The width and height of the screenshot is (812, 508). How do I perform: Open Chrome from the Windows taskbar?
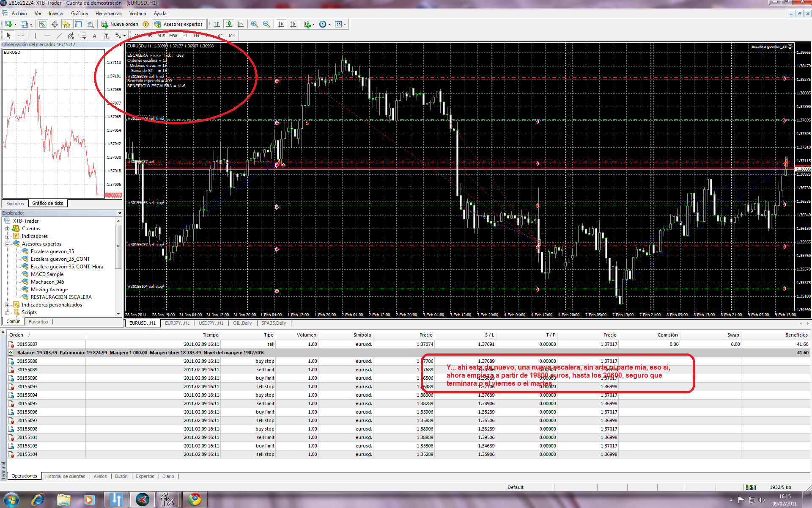(x=195, y=500)
